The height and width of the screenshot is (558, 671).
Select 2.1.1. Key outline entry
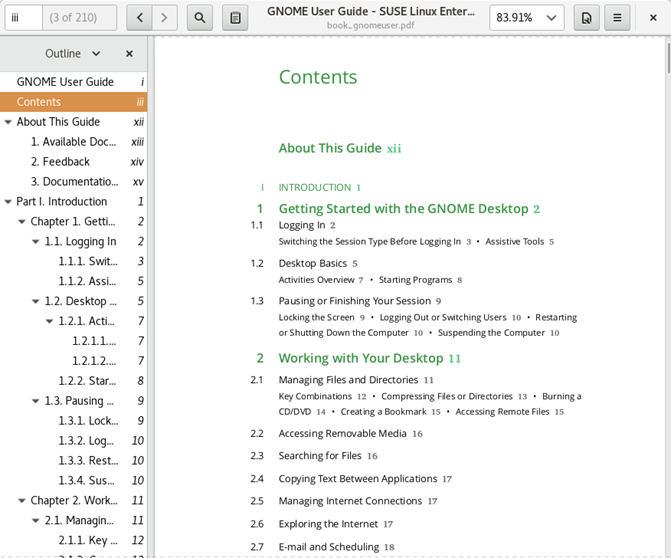click(x=74, y=540)
